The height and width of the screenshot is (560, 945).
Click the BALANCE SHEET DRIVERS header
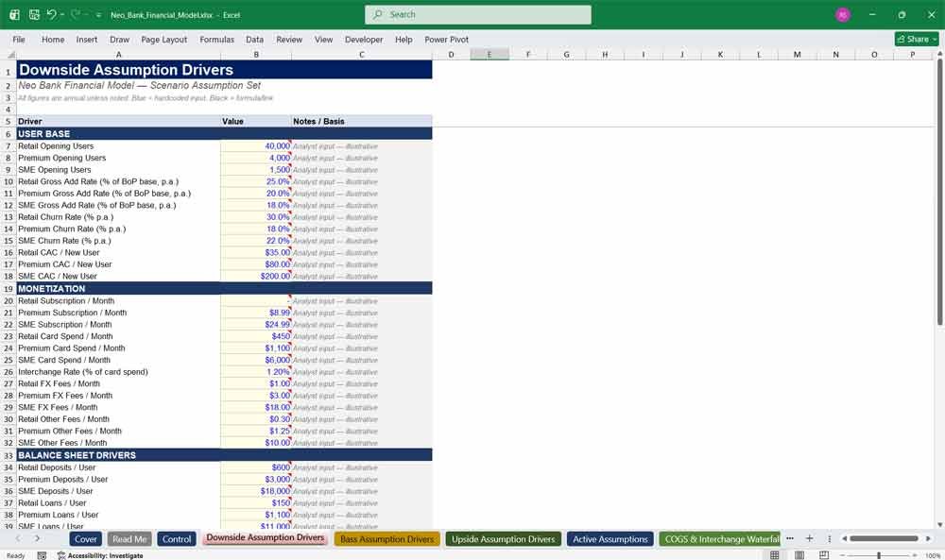click(x=224, y=455)
